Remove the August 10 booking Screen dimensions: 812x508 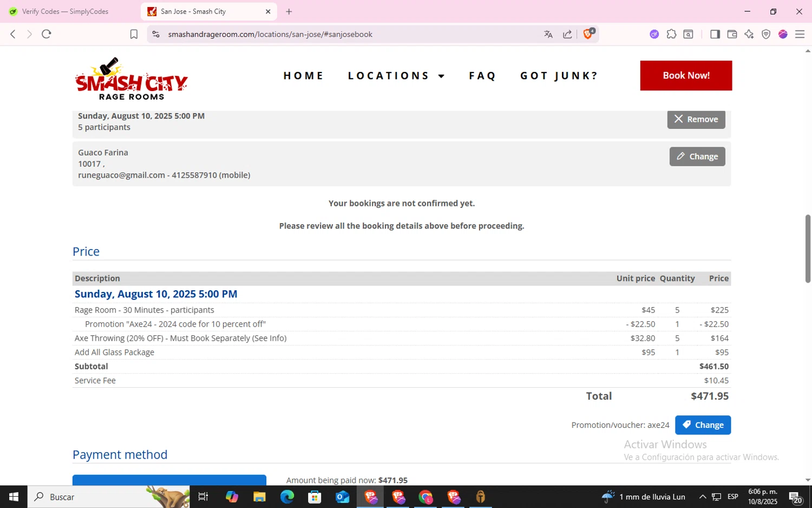[x=696, y=119]
